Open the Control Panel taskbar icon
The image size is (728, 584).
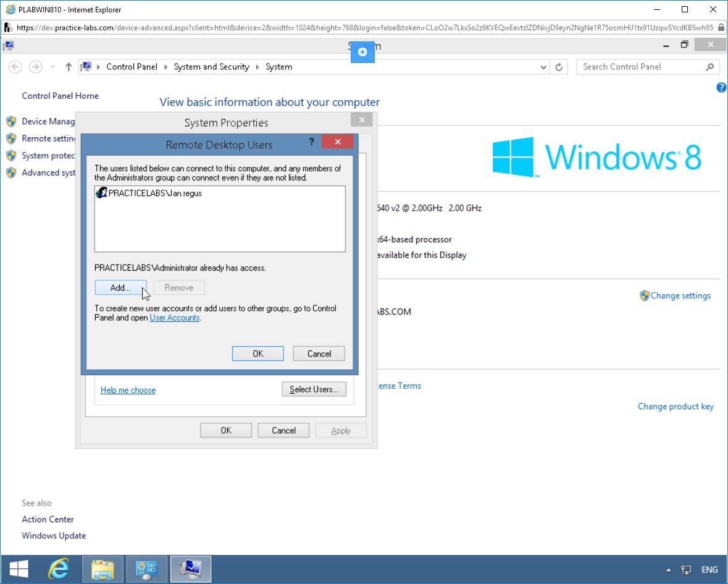(147, 569)
